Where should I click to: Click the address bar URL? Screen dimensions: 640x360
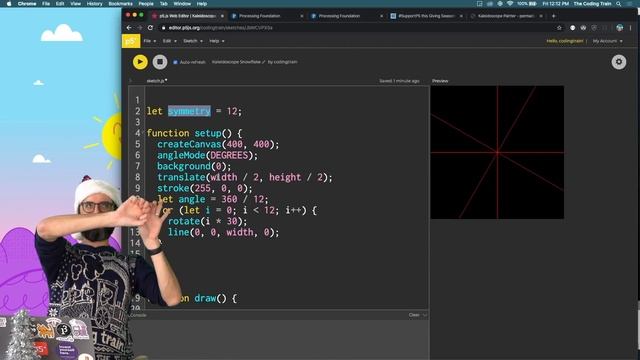point(220,28)
